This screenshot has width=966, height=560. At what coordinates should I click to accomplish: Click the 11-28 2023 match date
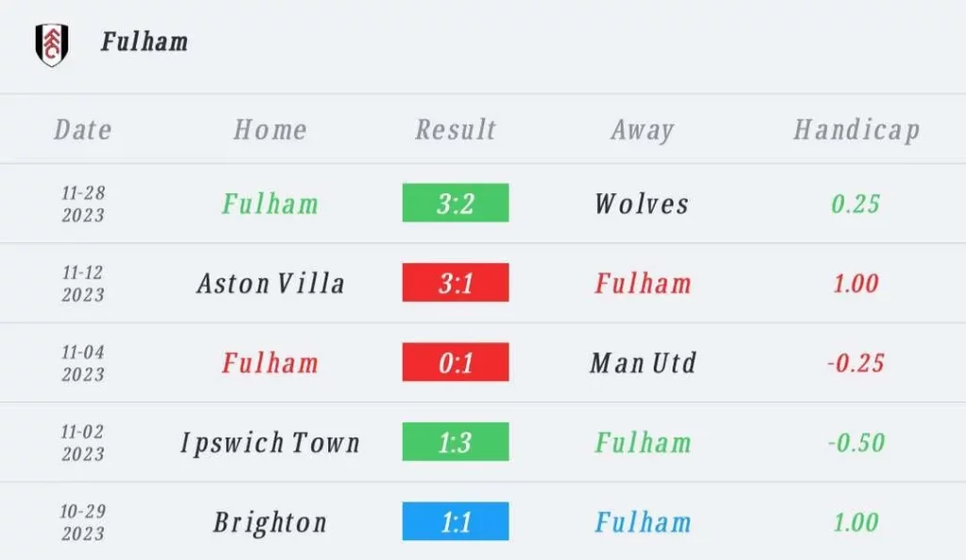coord(83,204)
